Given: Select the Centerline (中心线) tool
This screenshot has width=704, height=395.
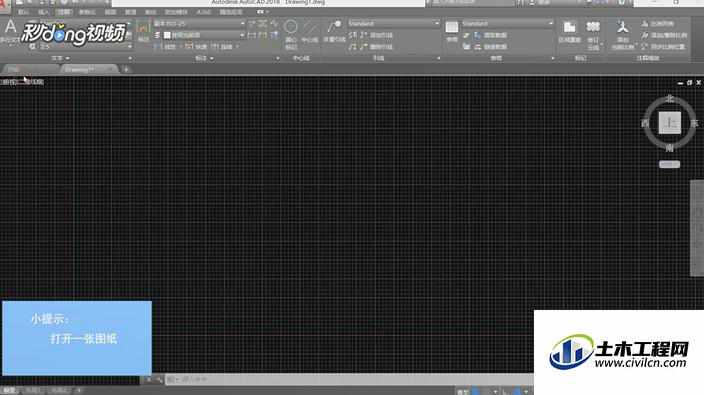Looking at the screenshot, I should (309, 32).
